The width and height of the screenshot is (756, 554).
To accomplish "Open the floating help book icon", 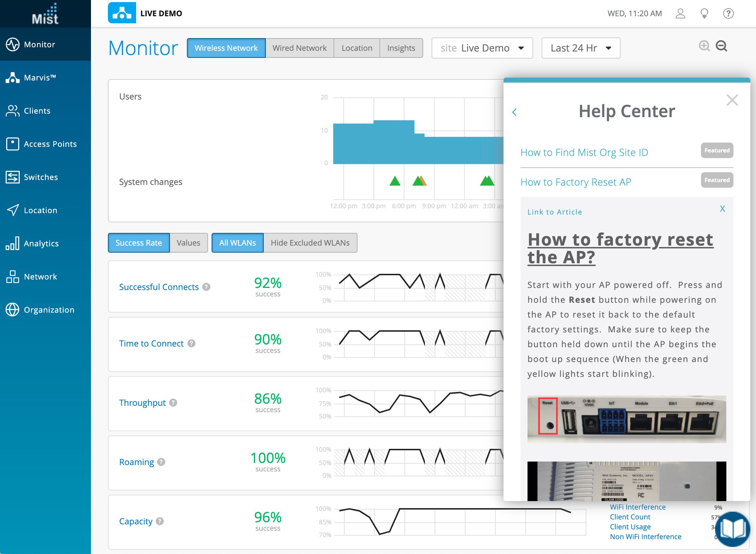I will (733, 529).
